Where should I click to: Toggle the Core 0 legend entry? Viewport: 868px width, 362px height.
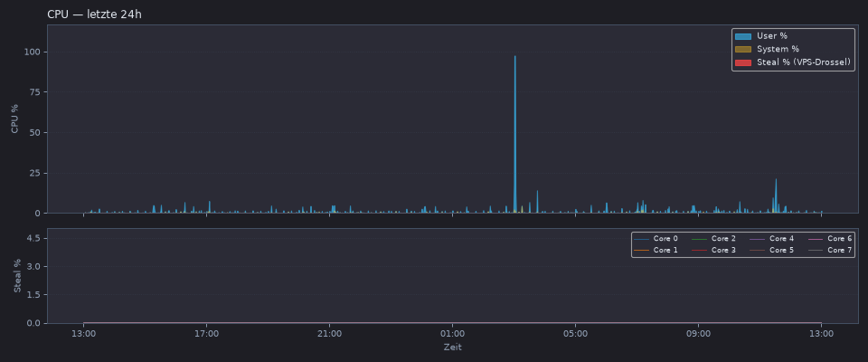[656, 239]
